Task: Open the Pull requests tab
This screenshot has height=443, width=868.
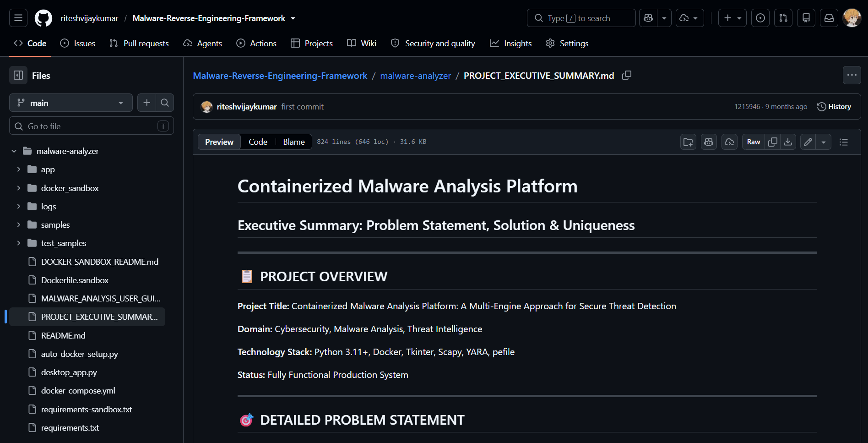Action: (x=139, y=43)
